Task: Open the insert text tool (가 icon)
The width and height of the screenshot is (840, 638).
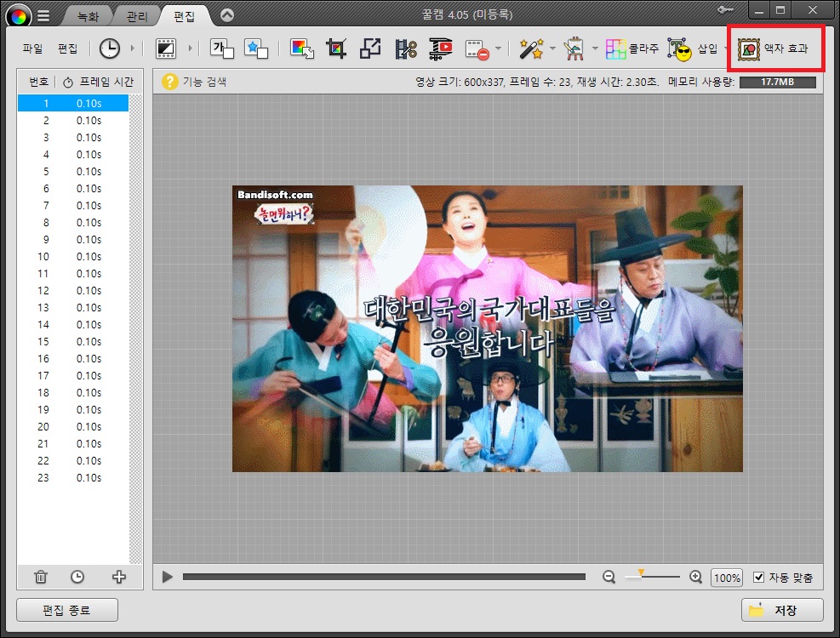Action: (222, 48)
